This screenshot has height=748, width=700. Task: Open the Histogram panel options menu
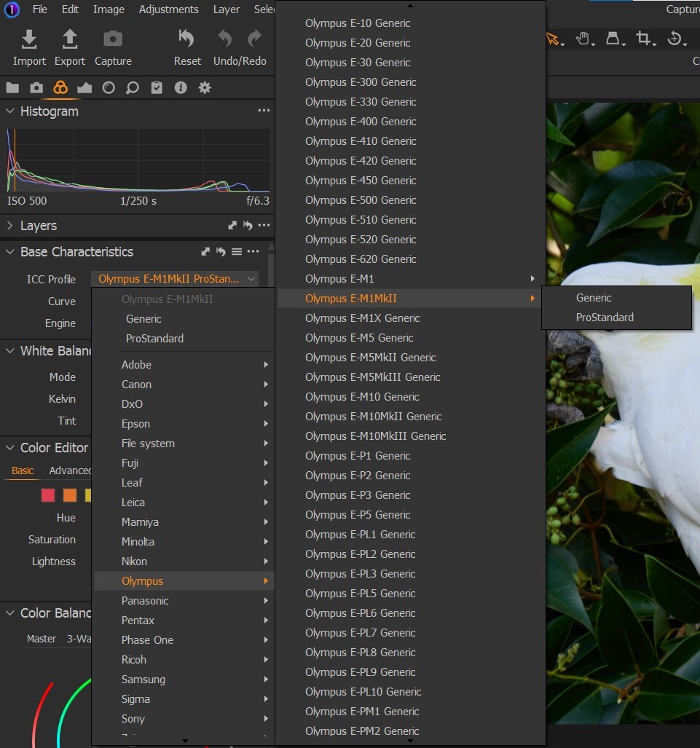264,111
